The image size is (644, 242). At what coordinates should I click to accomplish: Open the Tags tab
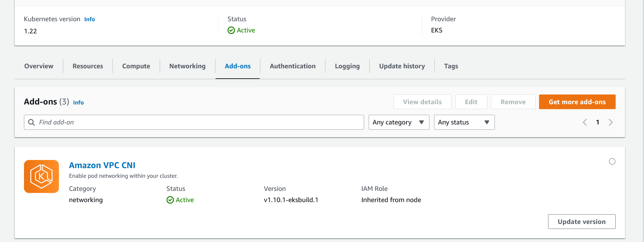point(451,66)
